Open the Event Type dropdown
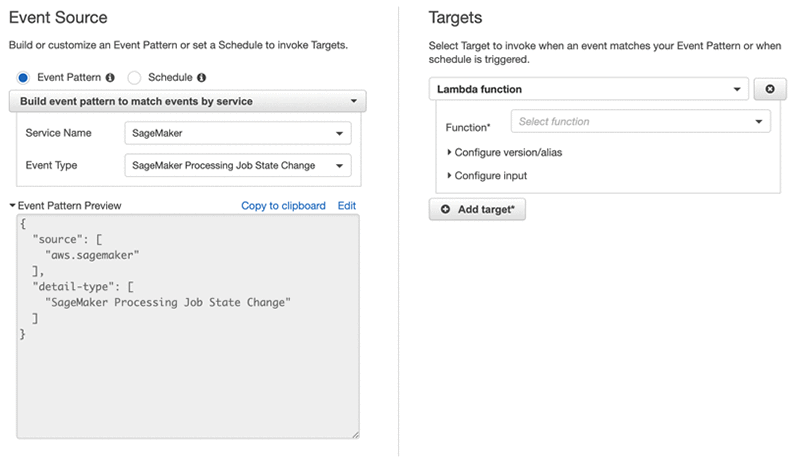800x475 pixels. tap(239, 166)
